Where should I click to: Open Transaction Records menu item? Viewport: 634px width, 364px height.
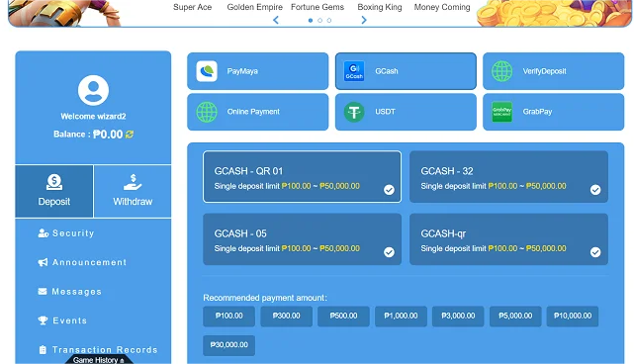98,350
